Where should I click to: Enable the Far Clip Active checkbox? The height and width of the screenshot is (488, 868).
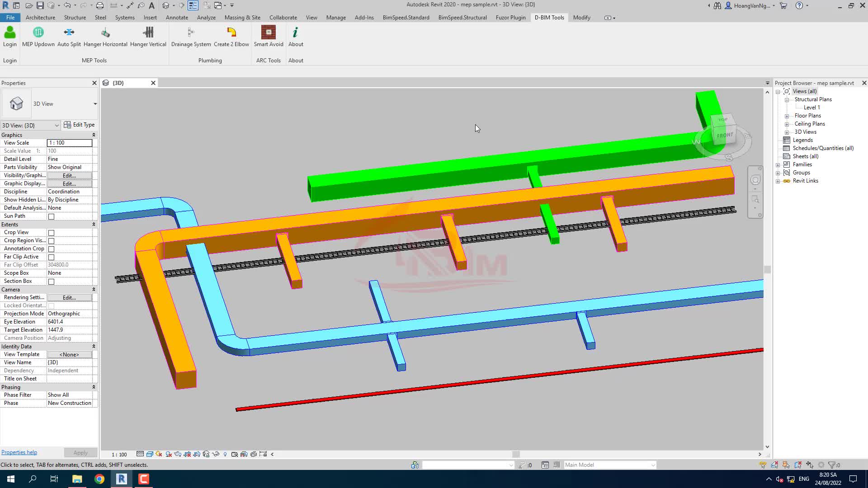[52, 257]
